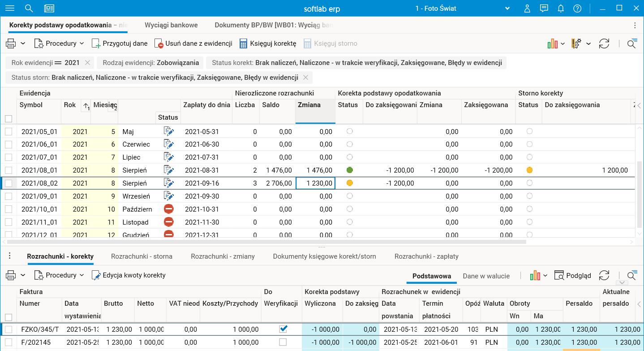Click Rodzaj ewidencji Zobowiązania filter chip
Screen dimensions: 644x351
coord(151,63)
